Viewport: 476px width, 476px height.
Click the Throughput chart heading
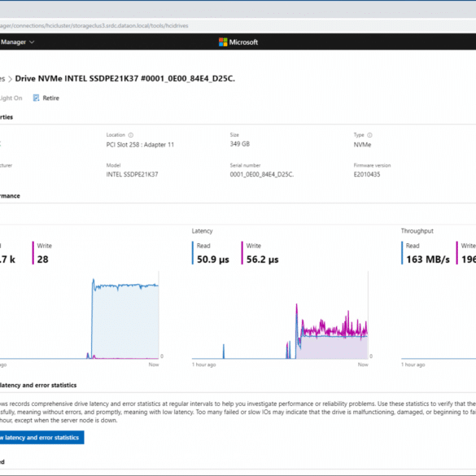[x=417, y=231]
